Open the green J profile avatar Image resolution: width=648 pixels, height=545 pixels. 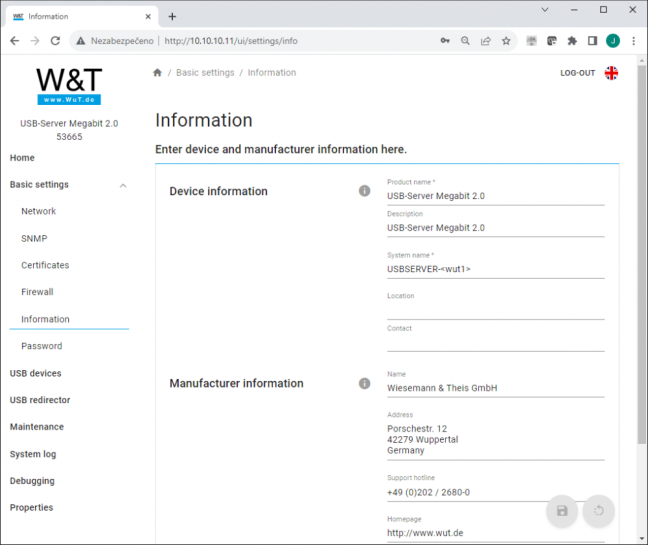[613, 41]
